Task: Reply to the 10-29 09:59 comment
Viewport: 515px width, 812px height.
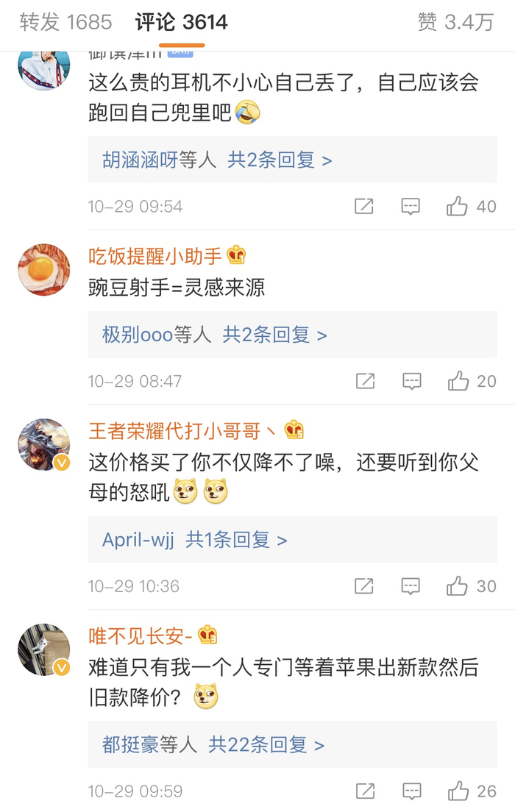Action: [x=411, y=791]
